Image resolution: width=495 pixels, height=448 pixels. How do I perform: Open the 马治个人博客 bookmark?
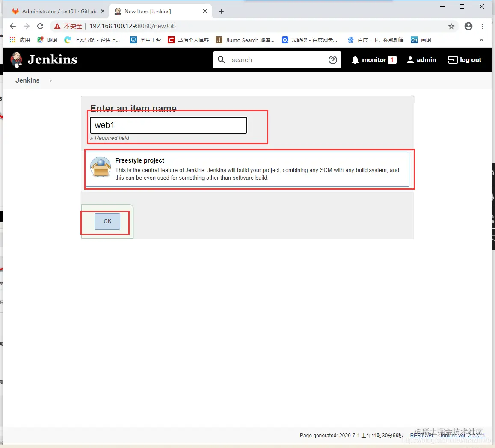[188, 40]
